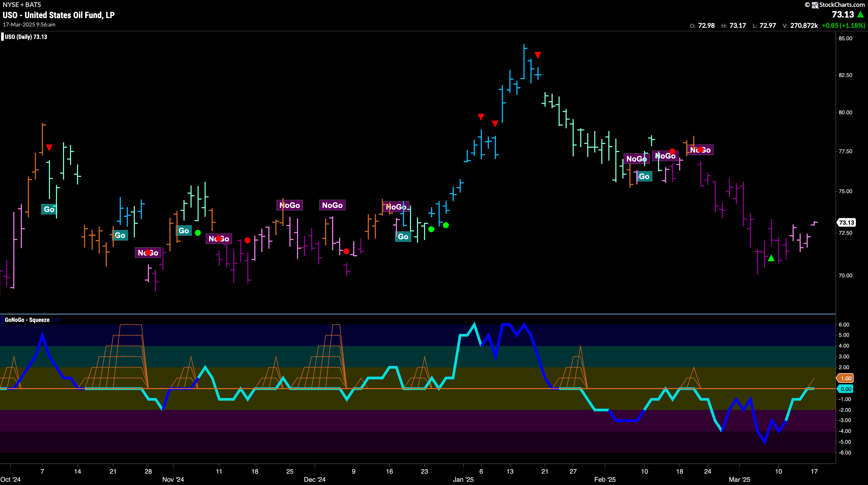Viewport: 868px width, 485px height.
Task: Click the red dot on October 28 NoGo
Action: pos(148,252)
